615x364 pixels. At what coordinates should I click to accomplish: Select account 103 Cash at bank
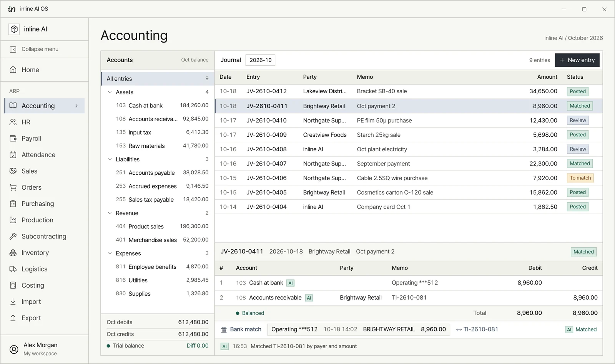pos(158,106)
